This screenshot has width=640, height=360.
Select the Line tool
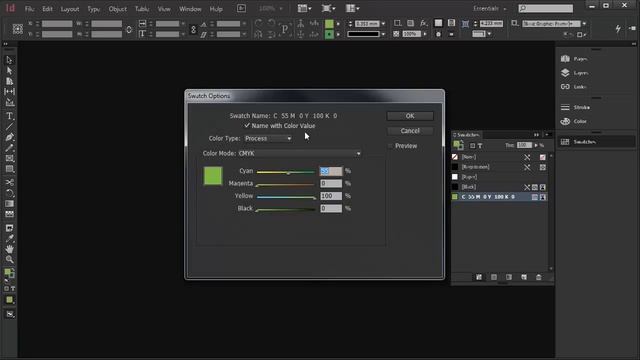click(9, 127)
